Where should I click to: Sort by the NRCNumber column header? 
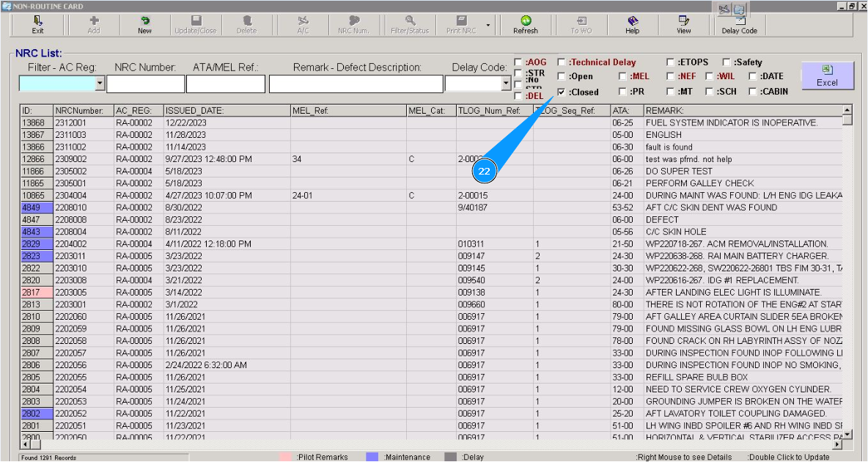coord(84,111)
